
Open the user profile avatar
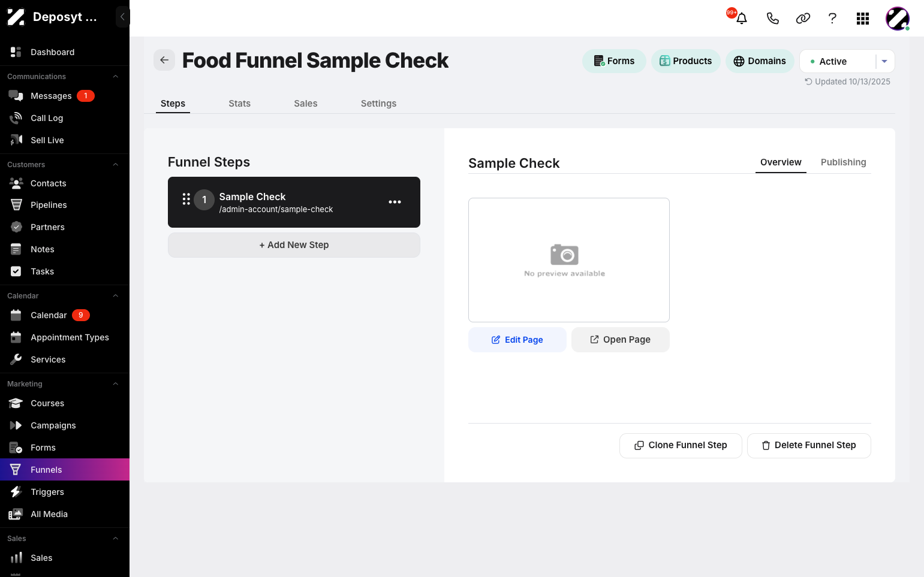(x=898, y=19)
